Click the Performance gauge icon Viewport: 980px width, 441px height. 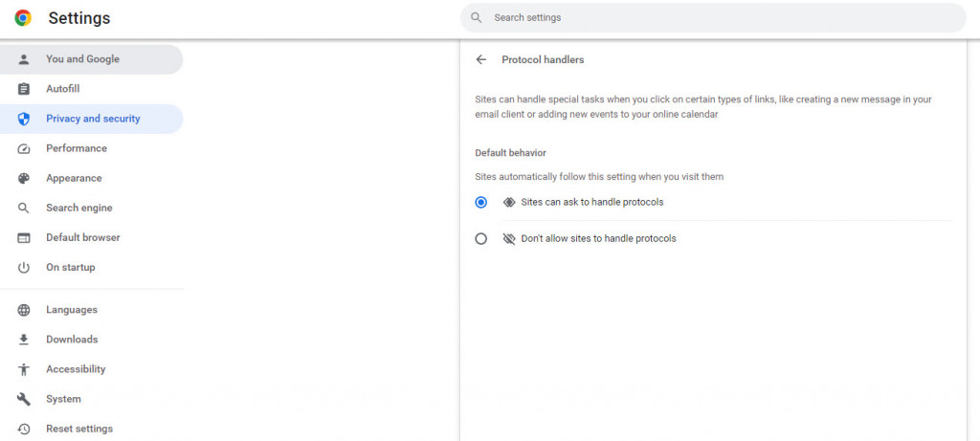pyautogui.click(x=24, y=148)
